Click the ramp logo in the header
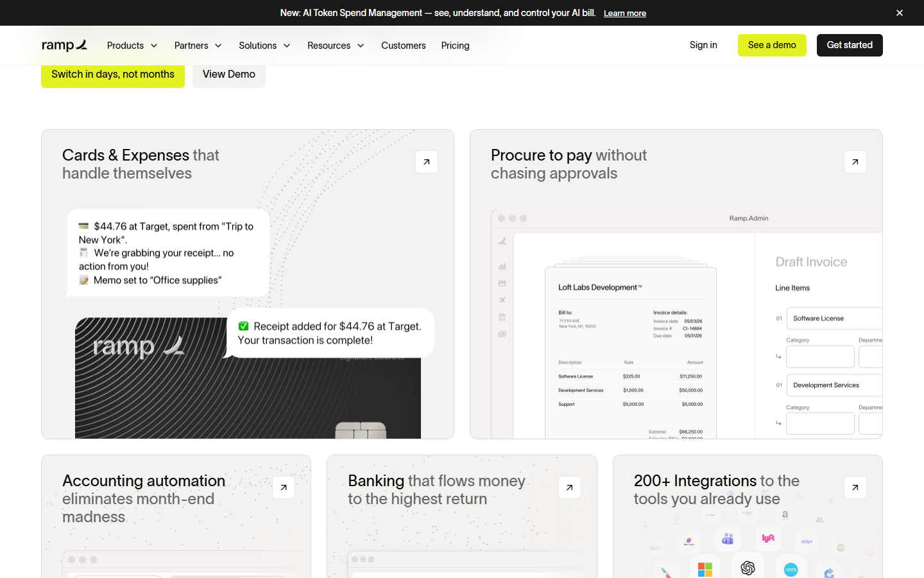 coord(64,45)
